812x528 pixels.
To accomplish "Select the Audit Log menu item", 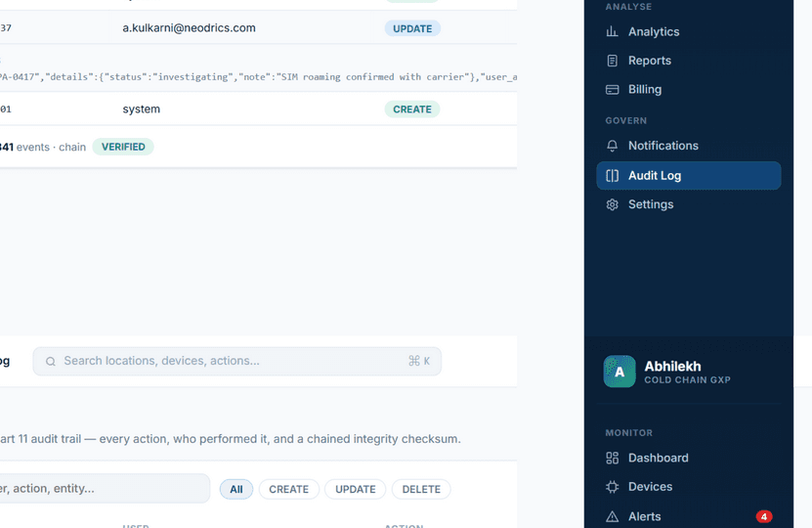I will (x=688, y=176).
